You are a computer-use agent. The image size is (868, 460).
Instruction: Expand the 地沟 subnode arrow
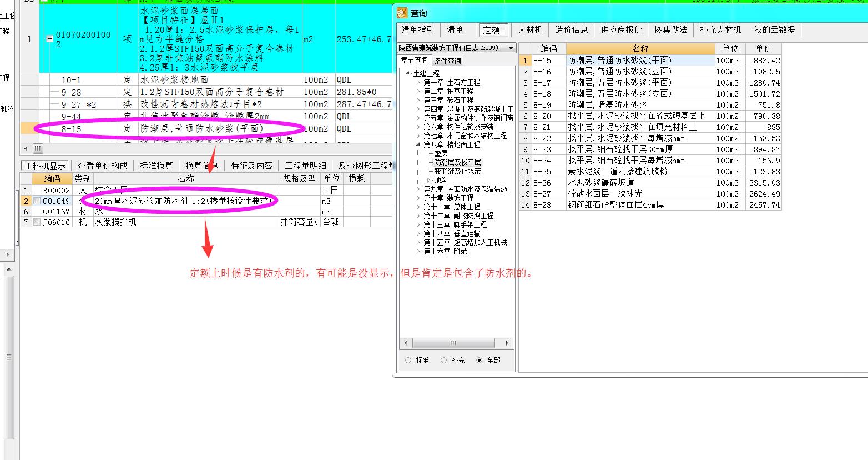pyautogui.click(x=429, y=180)
